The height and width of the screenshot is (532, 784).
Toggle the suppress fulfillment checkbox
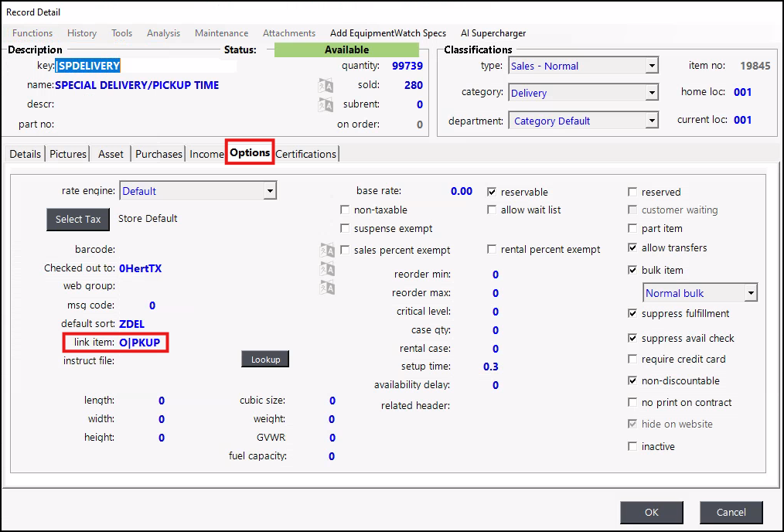coord(633,314)
